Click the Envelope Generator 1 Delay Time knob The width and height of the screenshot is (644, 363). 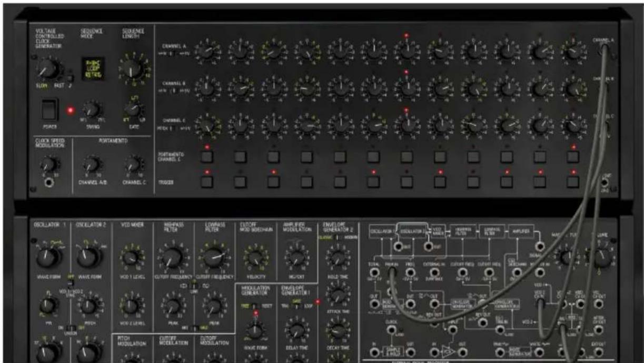coord(296,330)
